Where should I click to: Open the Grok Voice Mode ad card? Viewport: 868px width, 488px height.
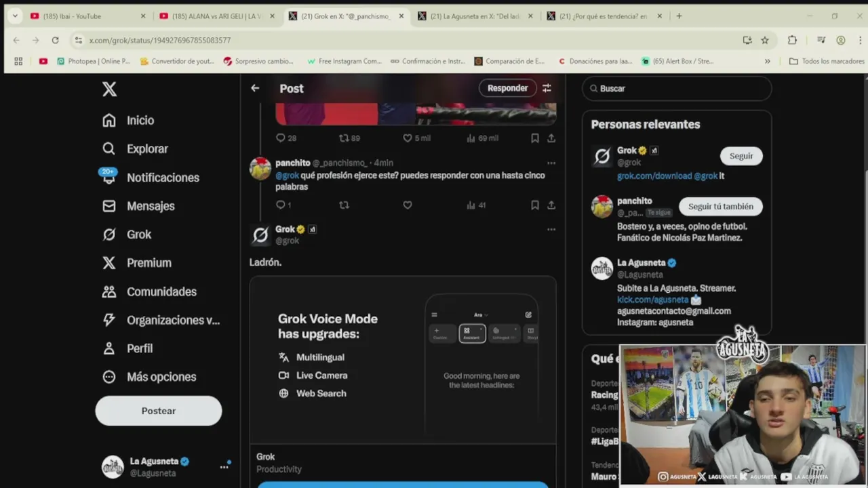(x=403, y=359)
